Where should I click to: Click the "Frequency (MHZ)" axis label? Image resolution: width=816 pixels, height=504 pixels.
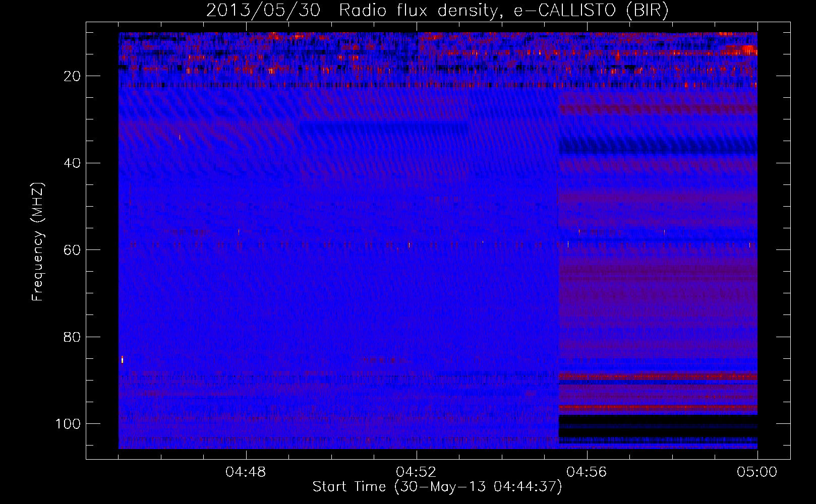point(38,241)
